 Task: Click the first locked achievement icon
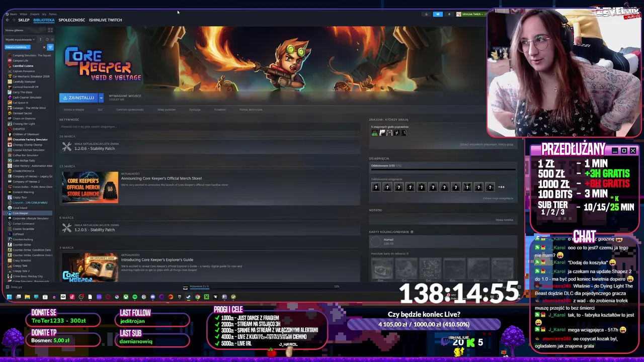(x=376, y=187)
